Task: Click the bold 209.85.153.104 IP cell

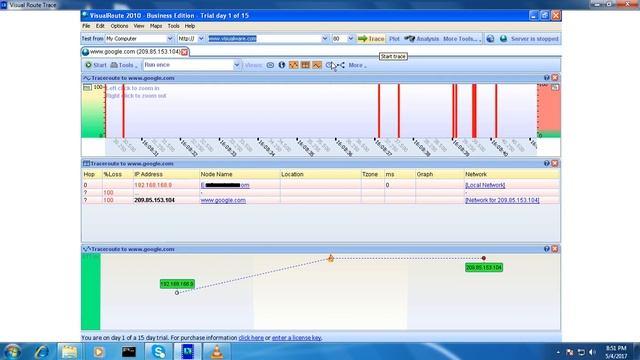Action: click(154, 200)
